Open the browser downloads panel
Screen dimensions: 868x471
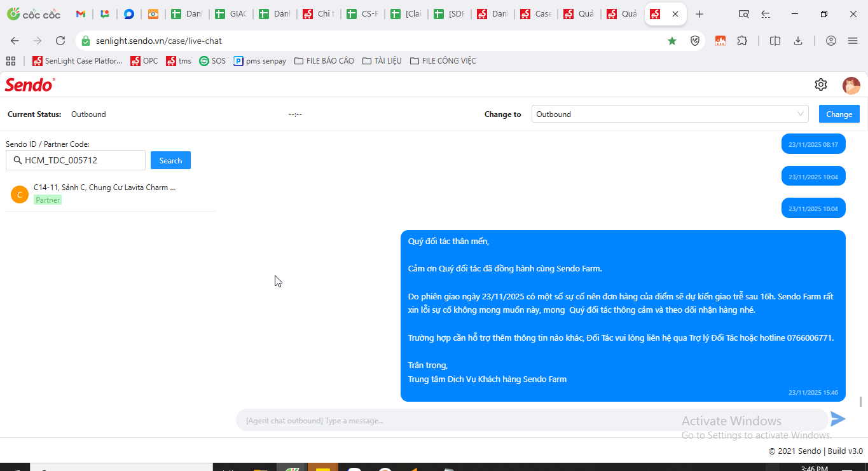point(798,41)
